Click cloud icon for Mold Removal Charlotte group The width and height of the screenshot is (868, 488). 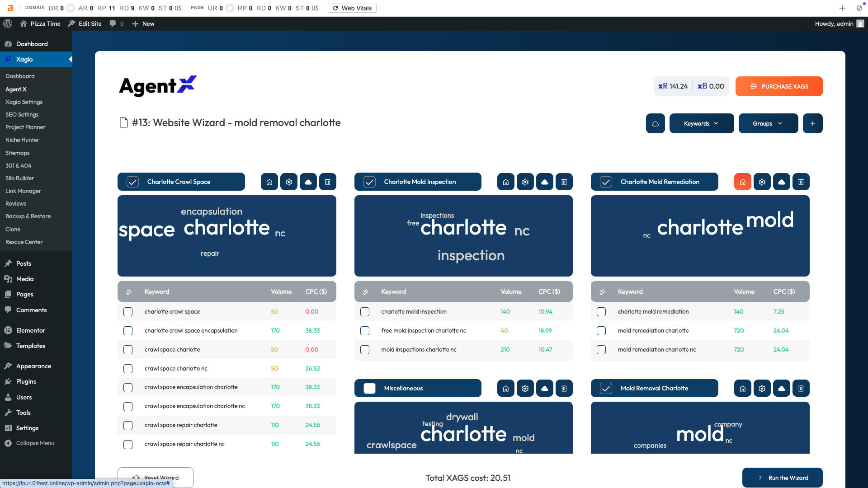tap(782, 388)
